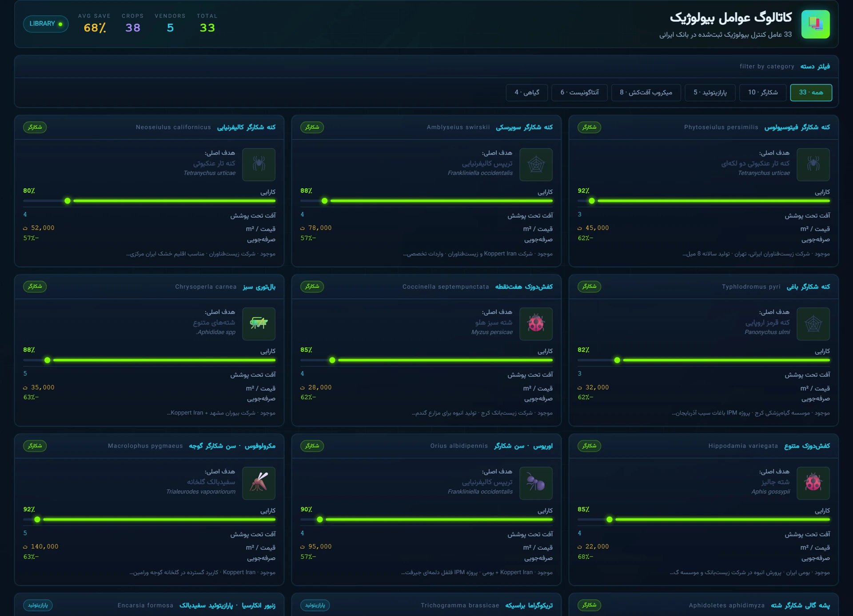The image size is (853, 616).
Task: Click ladybug icon in Coccinella septempunctata card
Action: coord(536,324)
